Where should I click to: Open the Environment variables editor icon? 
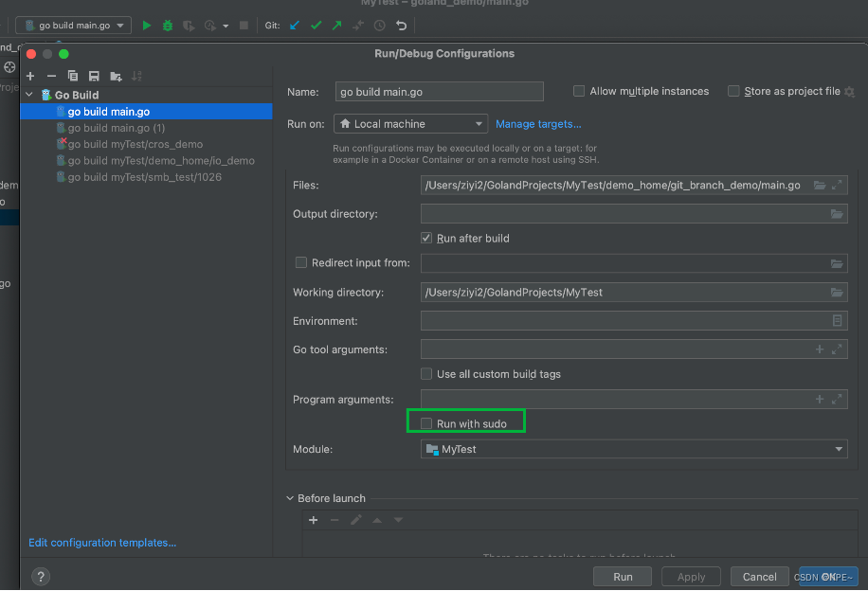(x=837, y=321)
